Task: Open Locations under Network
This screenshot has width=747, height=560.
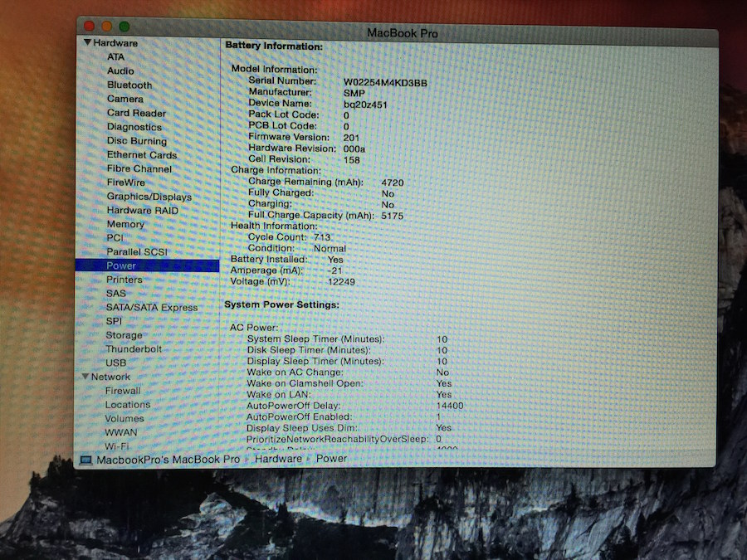Action: tap(128, 405)
